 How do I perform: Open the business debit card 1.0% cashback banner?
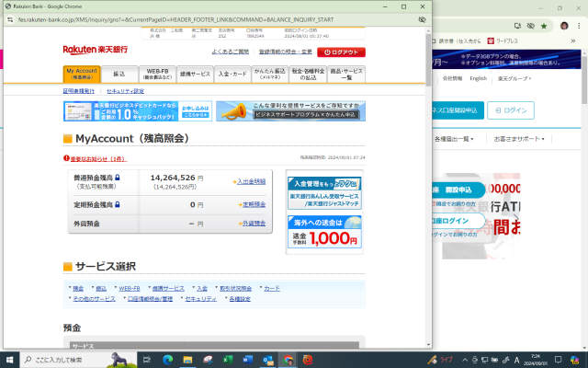point(138,111)
